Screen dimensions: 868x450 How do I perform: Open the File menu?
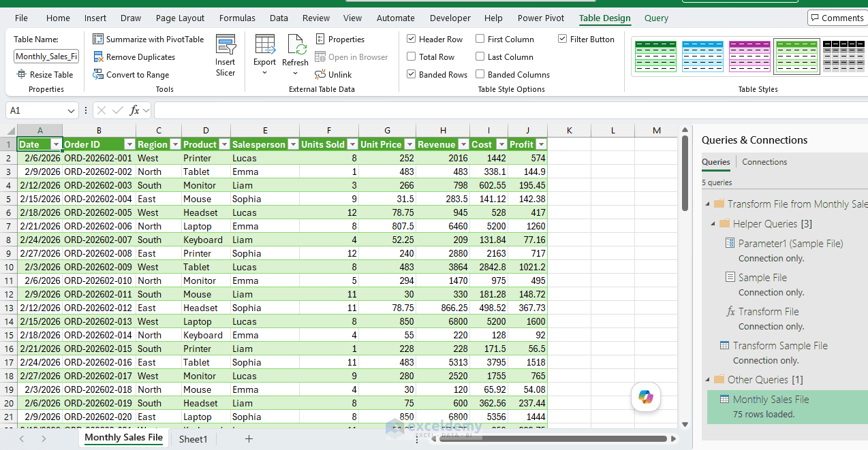[x=21, y=18]
